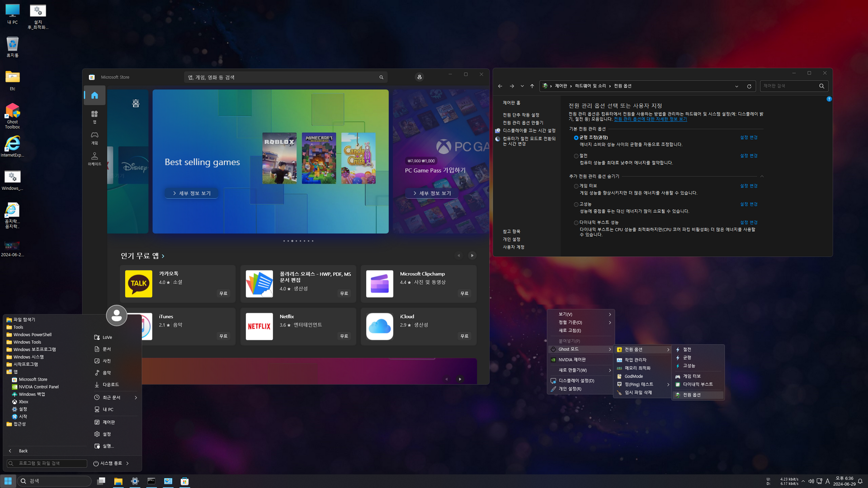
Task: Open the Arcade section in Store sidebar
Action: (94, 159)
